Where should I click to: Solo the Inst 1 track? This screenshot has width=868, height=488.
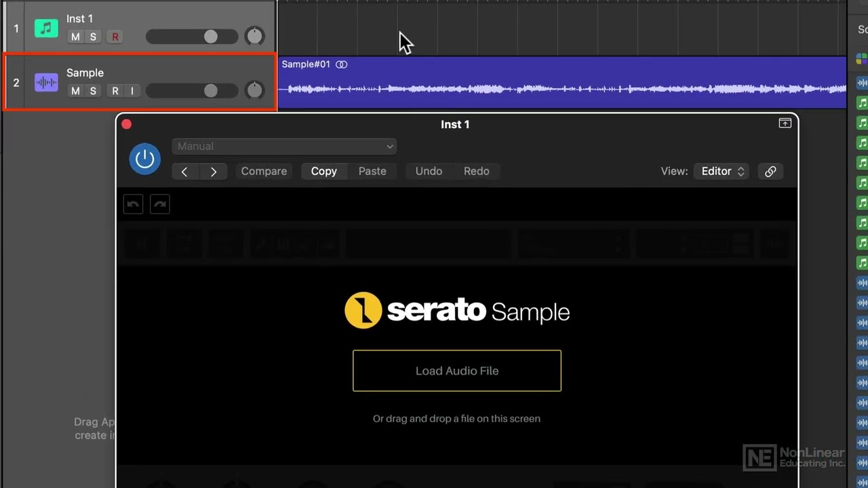(93, 37)
